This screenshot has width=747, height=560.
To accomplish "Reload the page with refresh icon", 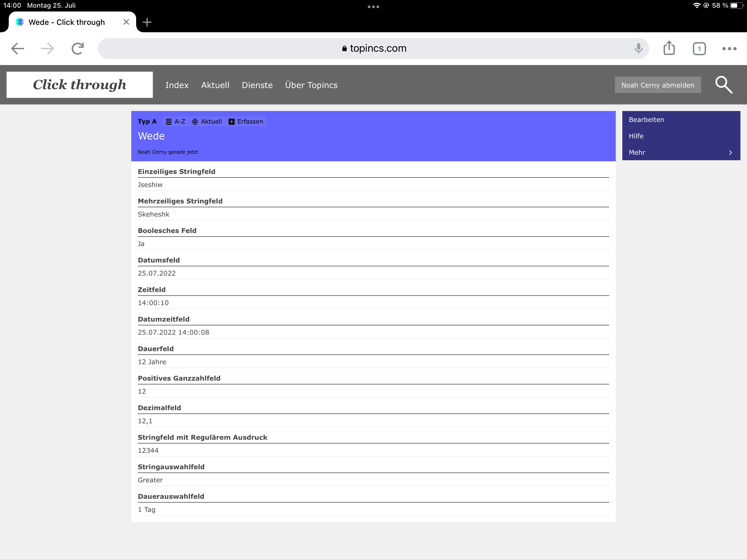I will pyautogui.click(x=78, y=49).
